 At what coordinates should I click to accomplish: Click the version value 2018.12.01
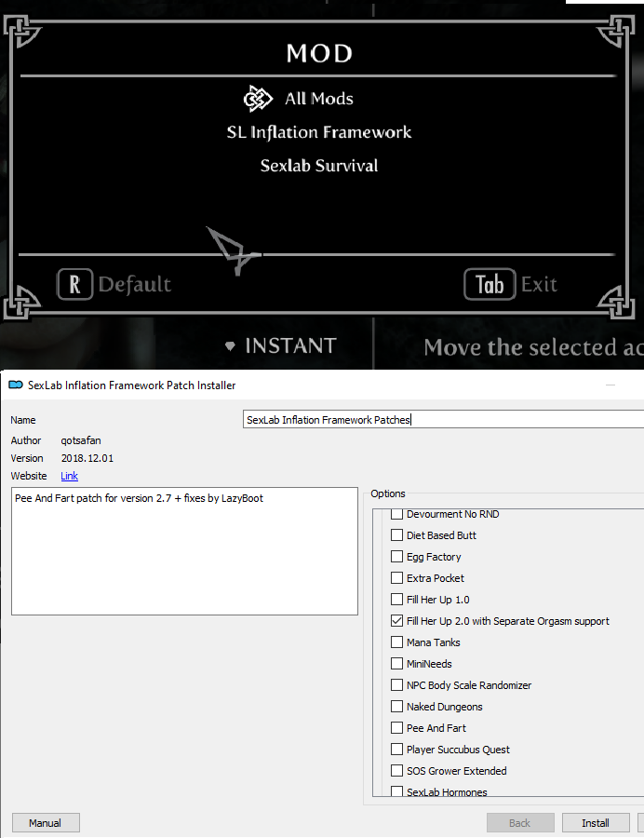[x=87, y=458]
